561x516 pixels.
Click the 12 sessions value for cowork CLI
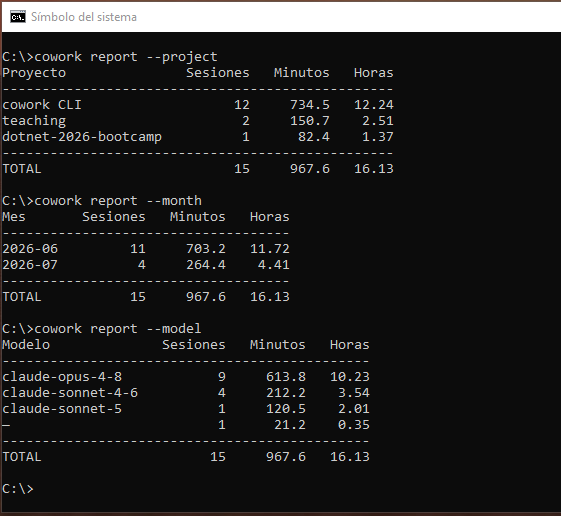242,105
